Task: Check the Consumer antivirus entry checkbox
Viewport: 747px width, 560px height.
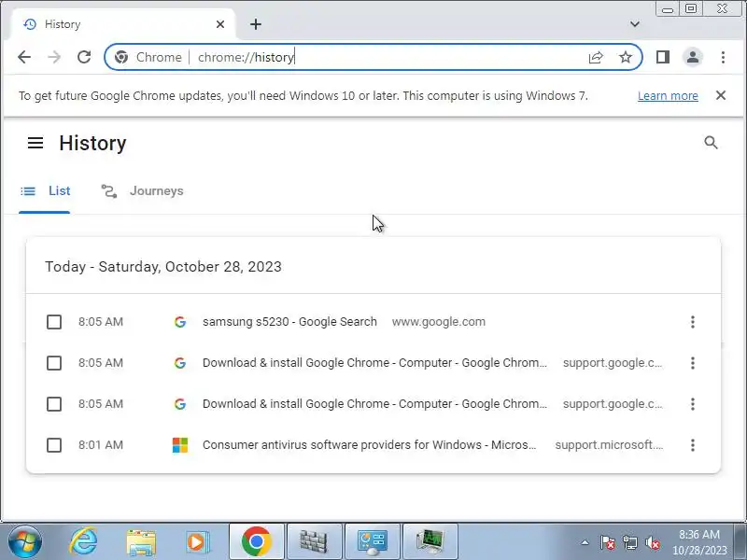Action: pyautogui.click(x=54, y=445)
